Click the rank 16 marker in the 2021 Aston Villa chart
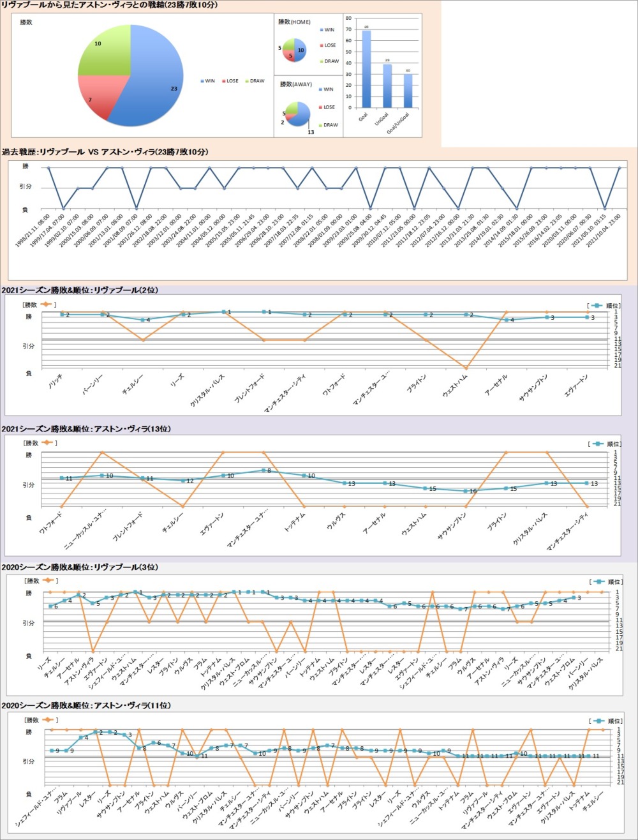Viewport: 638px width, 840px height. [x=466, y=491]
